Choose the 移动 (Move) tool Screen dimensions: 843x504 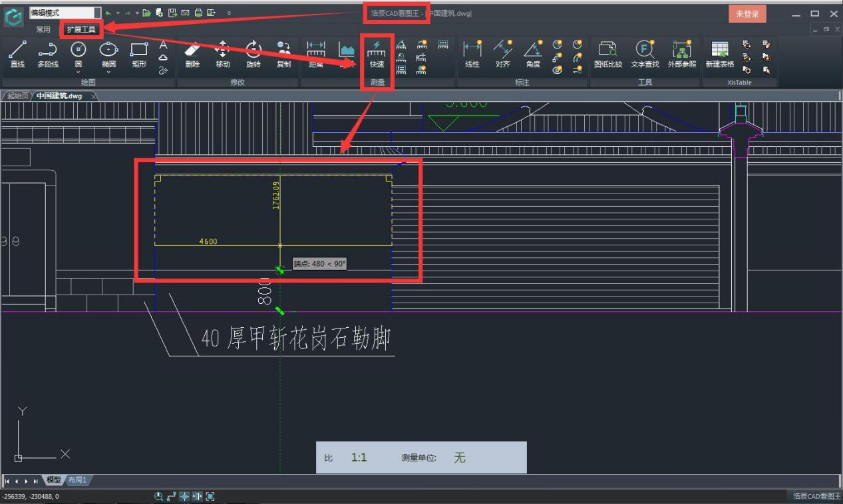(x=222, y=53)
